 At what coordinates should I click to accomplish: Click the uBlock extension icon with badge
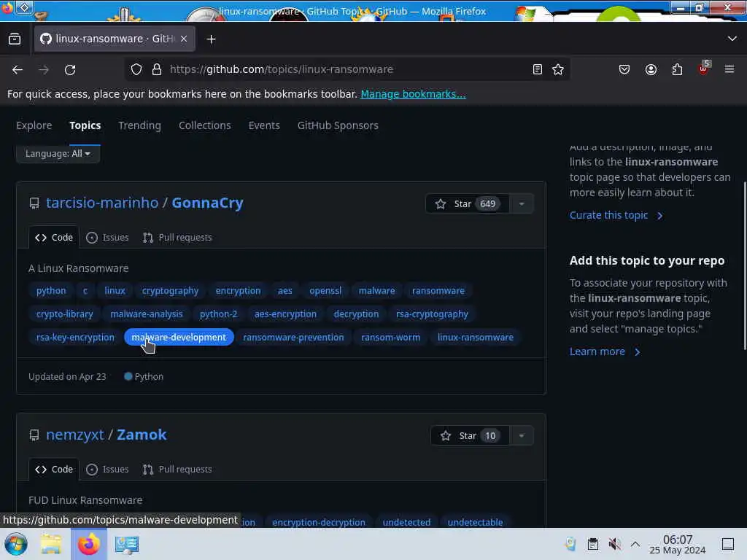tap(704, 69)
